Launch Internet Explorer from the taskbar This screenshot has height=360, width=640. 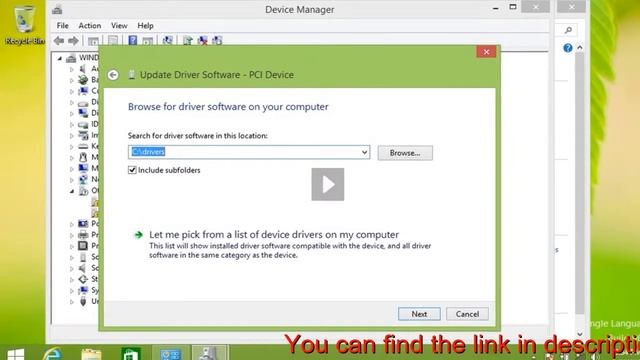tap(52, 353)
